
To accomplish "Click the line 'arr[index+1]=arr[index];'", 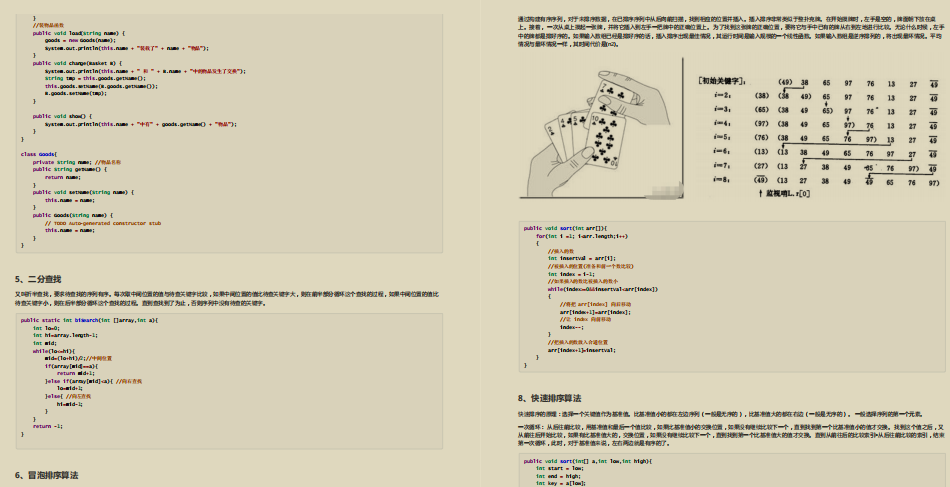I will pyautogui.click(x=595, y=313).
